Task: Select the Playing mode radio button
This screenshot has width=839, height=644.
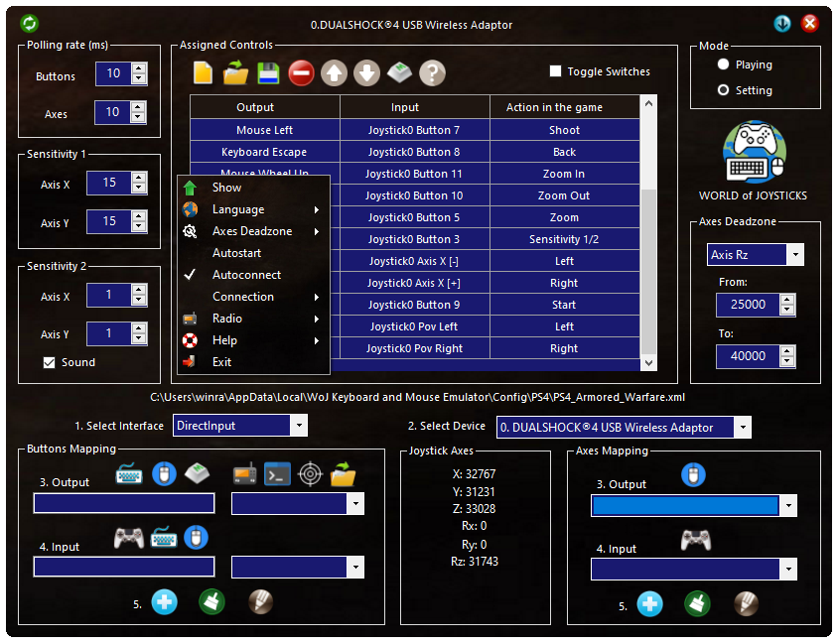Action: coord(724,64)
